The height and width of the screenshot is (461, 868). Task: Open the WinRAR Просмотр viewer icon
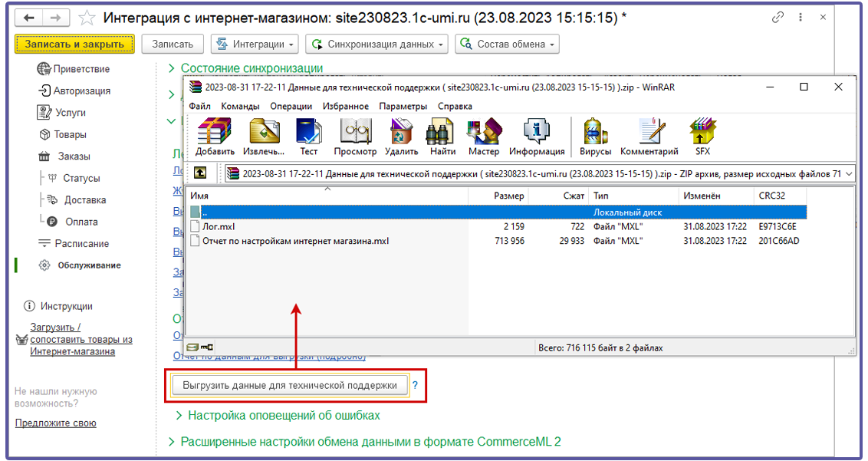[x=355, y=137]
